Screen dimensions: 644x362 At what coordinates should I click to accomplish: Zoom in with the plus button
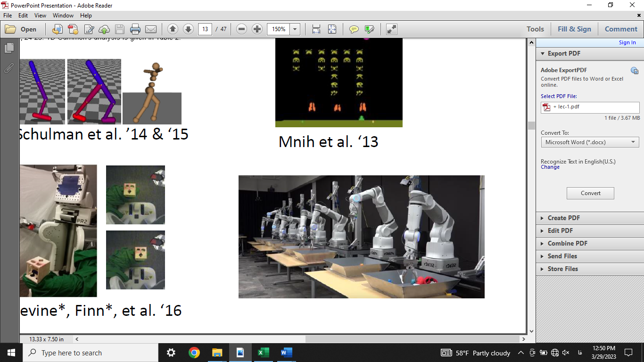[257, 29]
